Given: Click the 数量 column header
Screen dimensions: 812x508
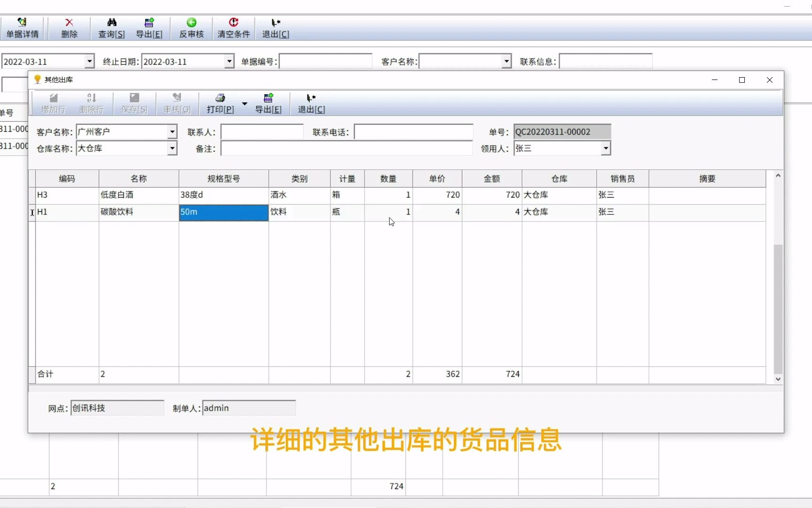Looking at the screenshot, I should pos(388,179).
